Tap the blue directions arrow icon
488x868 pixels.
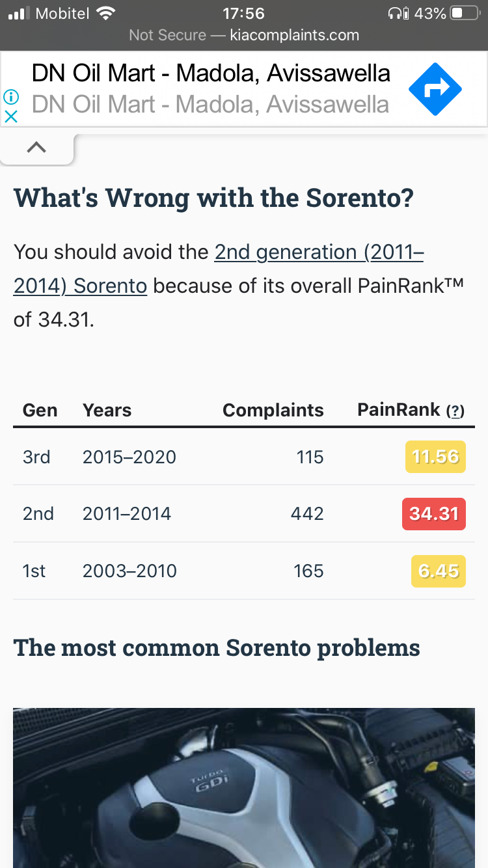point(435,89)
